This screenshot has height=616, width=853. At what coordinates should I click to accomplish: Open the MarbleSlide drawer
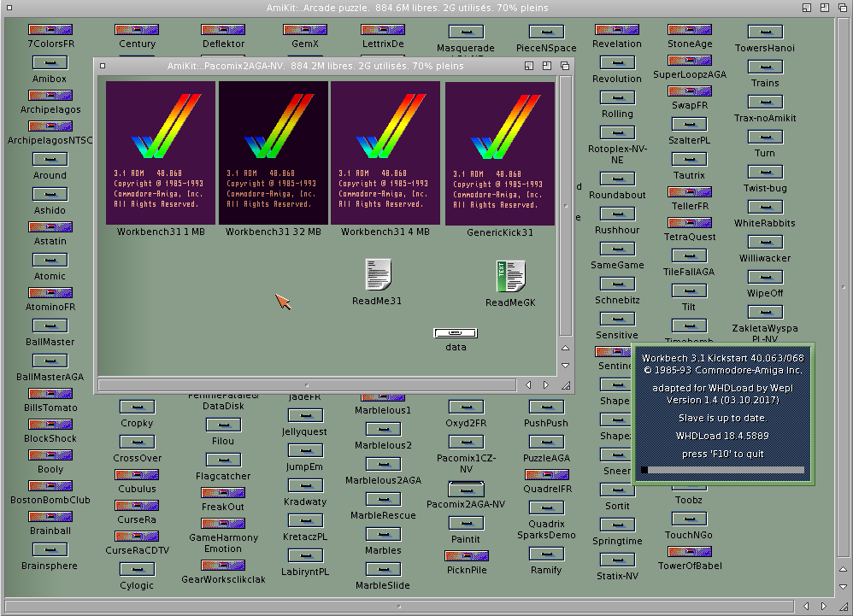[384, 570]
